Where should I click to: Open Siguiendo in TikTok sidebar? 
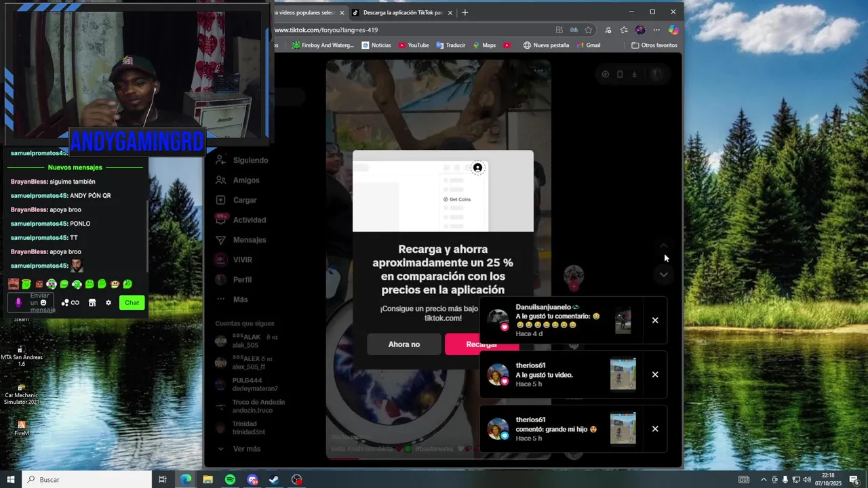point(242,161)
